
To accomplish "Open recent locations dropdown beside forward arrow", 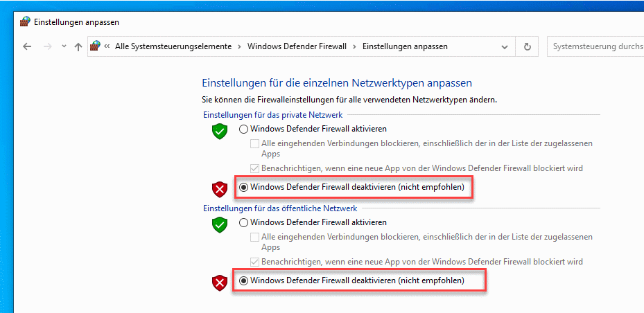I will coord(64,46).
